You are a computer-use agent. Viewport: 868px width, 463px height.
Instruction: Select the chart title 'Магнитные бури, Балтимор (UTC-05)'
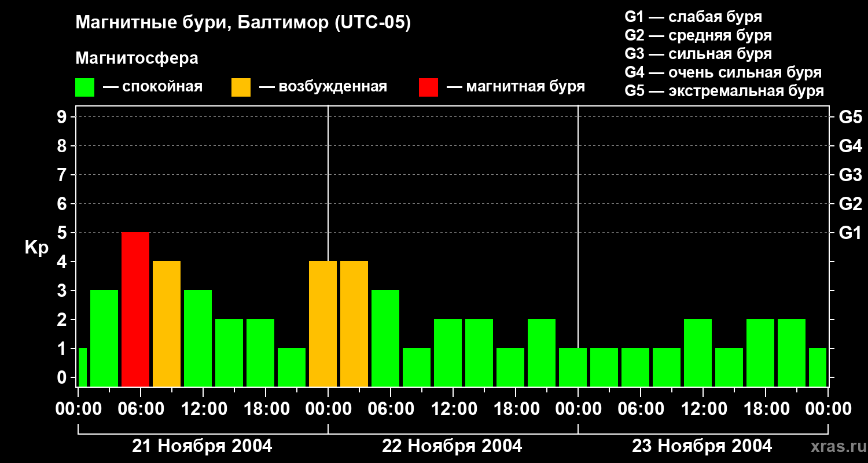243,23
